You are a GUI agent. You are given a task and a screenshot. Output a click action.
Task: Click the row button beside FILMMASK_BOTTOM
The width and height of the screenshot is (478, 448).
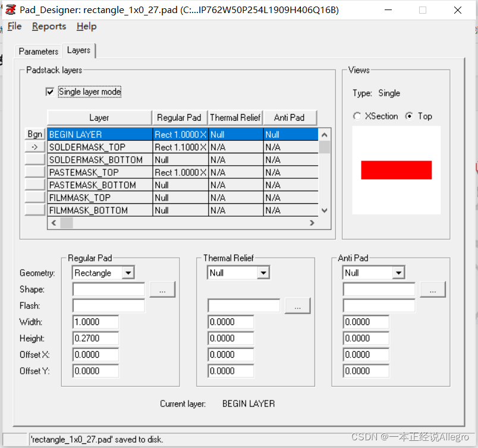pyautogui.click(x=34, y=210)
